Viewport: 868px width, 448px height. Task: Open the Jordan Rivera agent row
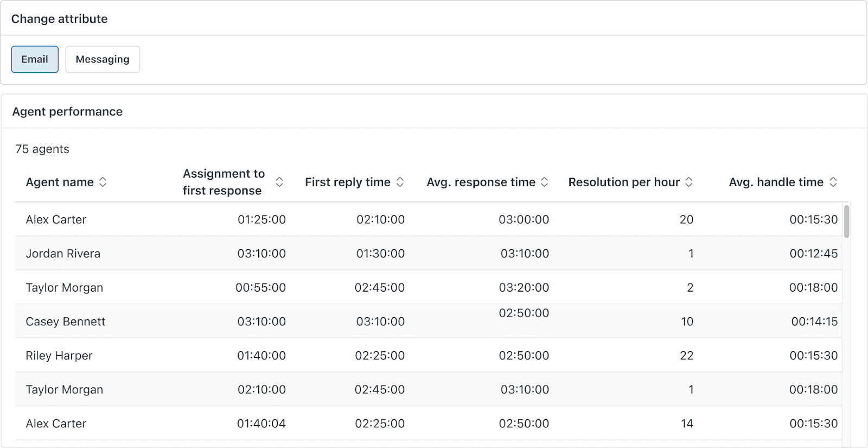tap(63, 254)
